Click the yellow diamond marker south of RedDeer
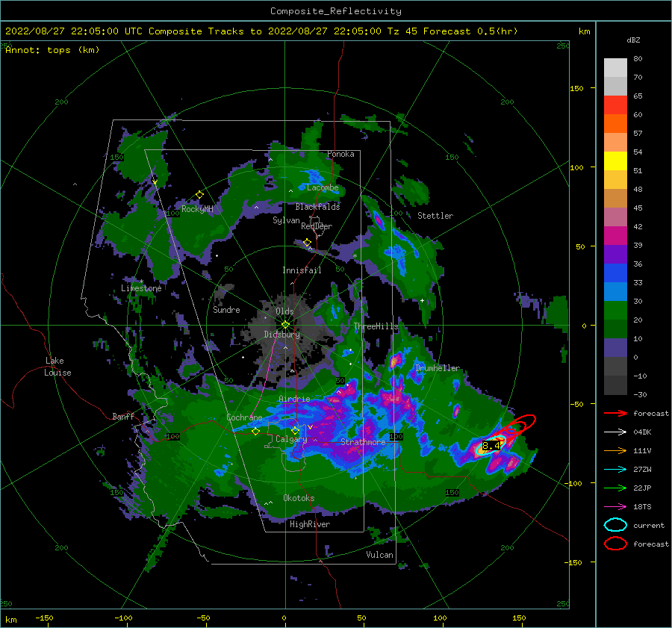 click(307, 243)
